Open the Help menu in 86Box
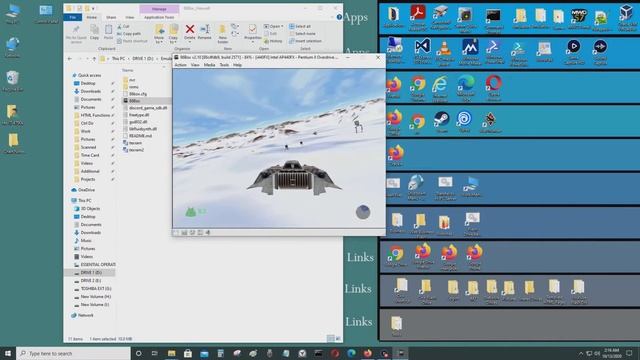Image resolution: width=640 pixels, height=360 pixels. [x=237, y=65]
